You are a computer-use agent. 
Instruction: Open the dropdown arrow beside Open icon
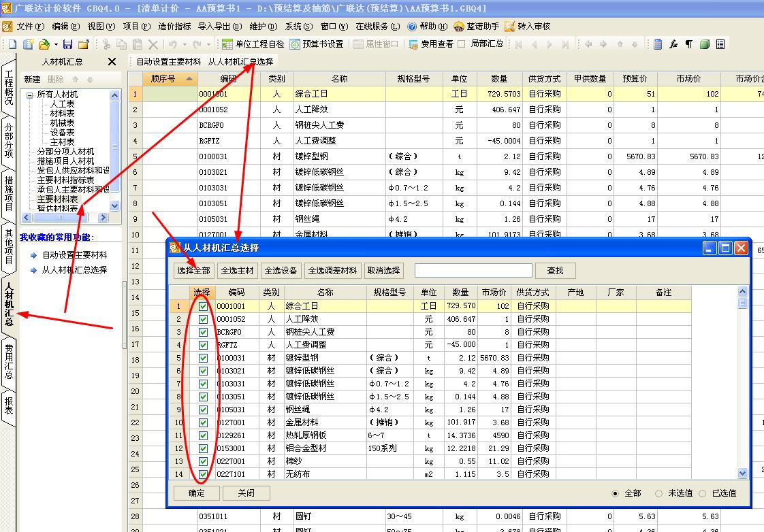[56, 44]
